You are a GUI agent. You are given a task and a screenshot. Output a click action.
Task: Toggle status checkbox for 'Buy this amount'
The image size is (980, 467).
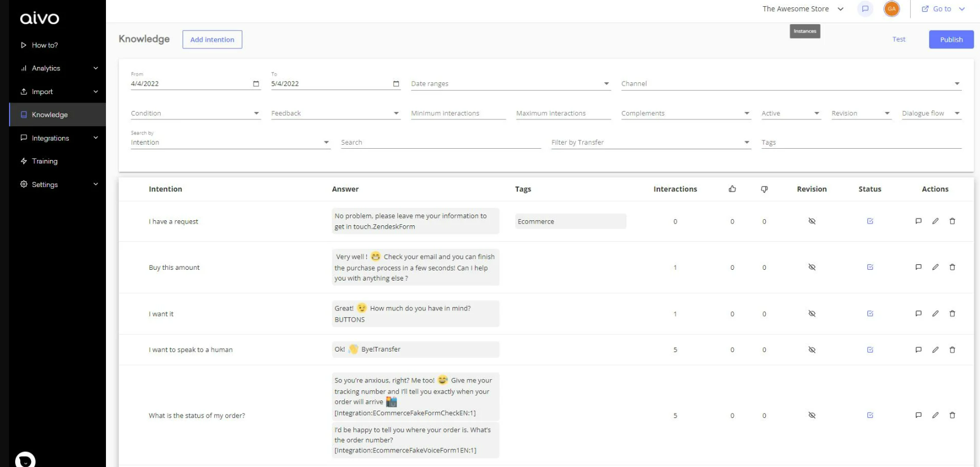870,268
